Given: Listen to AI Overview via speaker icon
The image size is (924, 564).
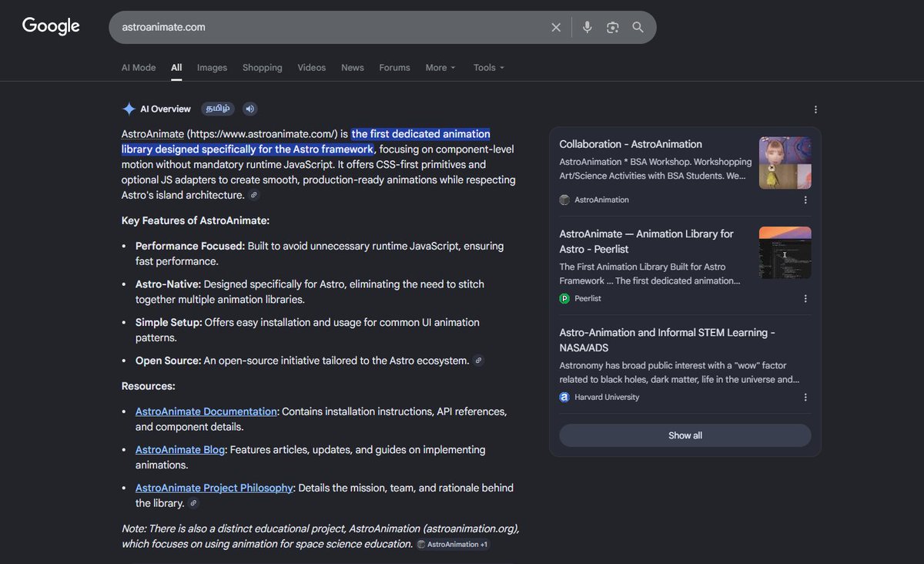Looking at the screenshot, I should 249,109.
